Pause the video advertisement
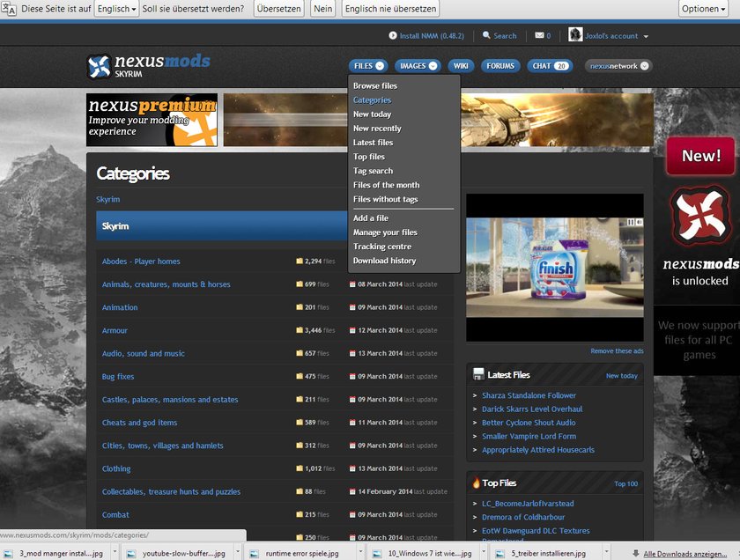 click(x=630, y=222)
